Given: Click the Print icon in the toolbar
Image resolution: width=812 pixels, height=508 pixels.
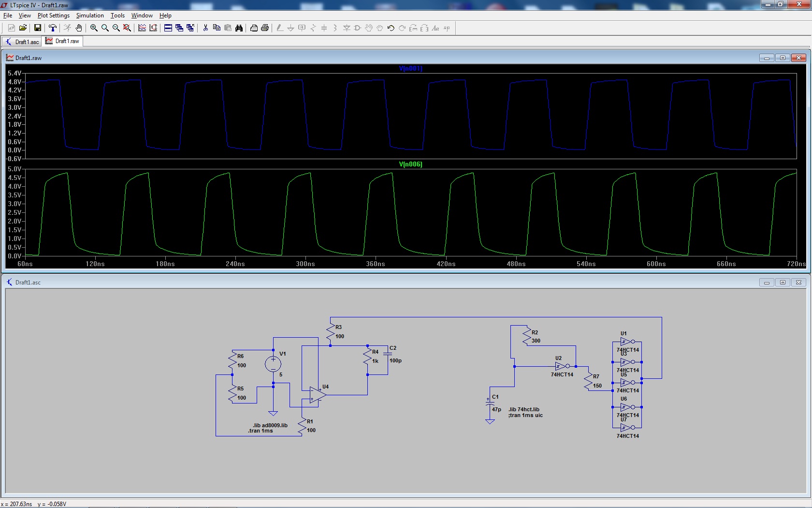Looking at the screenshot, I should (265, 28).
